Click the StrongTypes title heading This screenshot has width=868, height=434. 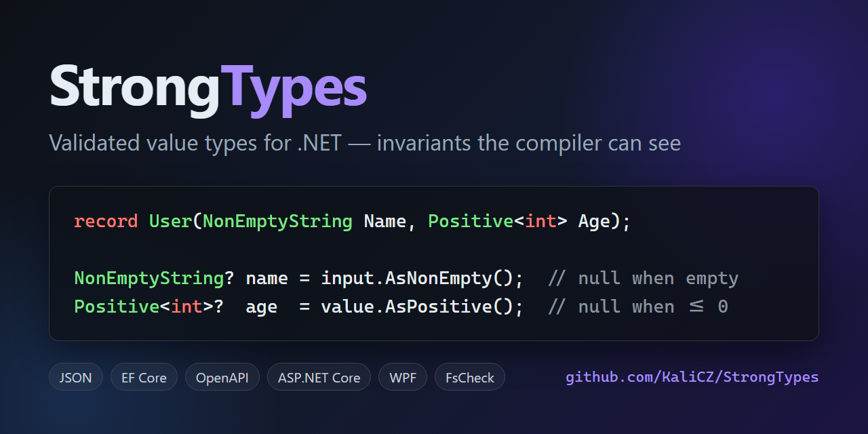coord(208,89)
